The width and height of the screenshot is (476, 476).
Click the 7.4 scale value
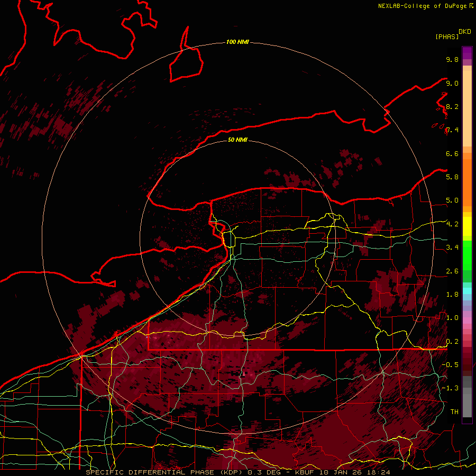452,130
